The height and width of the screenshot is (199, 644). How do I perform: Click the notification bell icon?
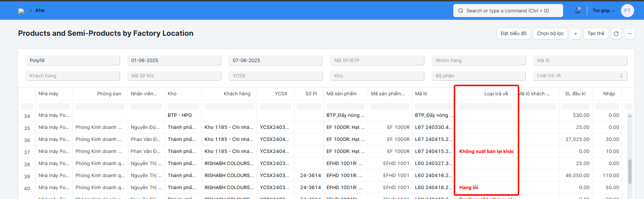(x=578, y=11)
